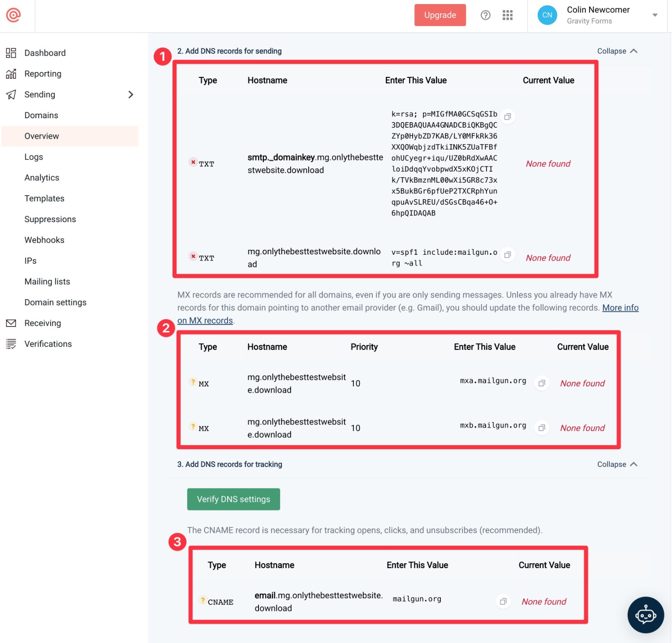Follow the More info on MX records link
This screenshot has width=672, height=643.
[620, 308]
